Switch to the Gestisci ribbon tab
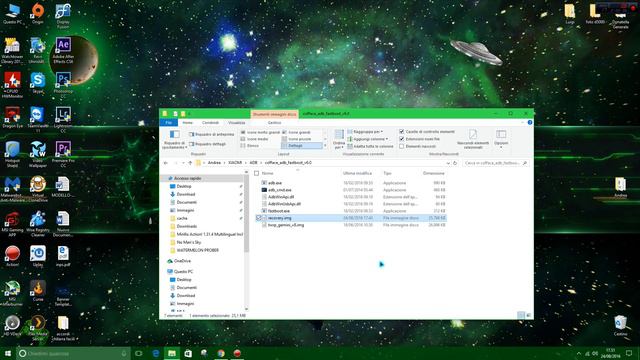Image resolution: width=640 pixels, height=360 pixels. point(274,122)
